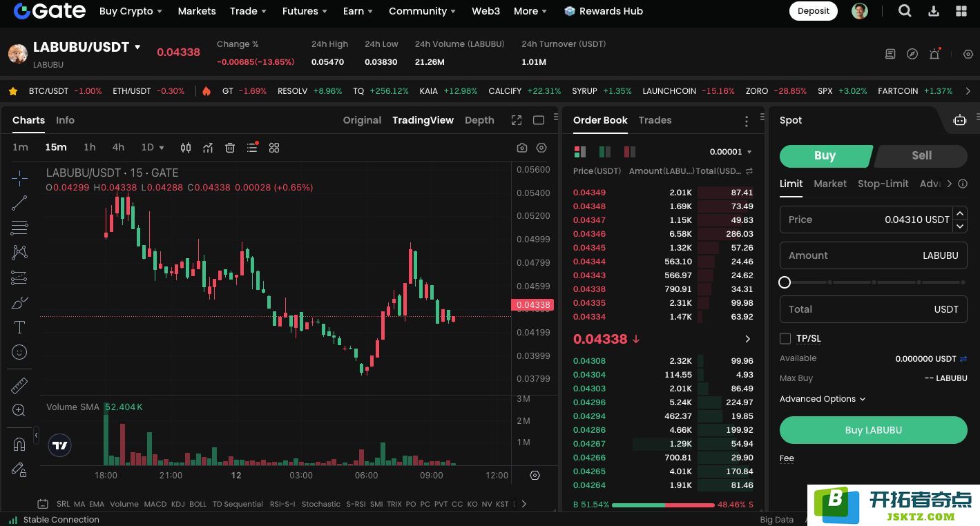Take a chart snapshot with camera icon
Screen dimensions: 980x526
[x=522, y=148]
